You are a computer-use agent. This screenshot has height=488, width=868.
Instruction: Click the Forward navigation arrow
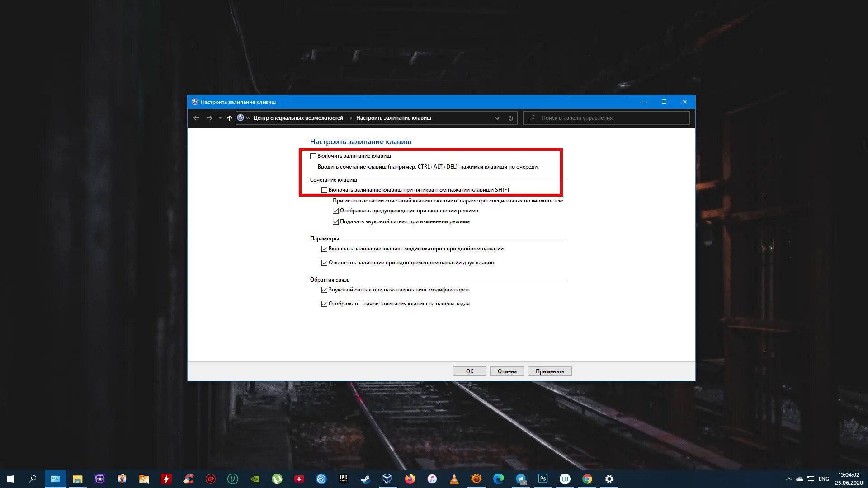point(209,118)
